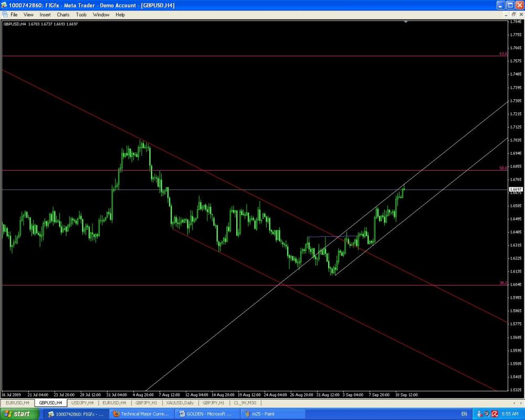Select the CL_9V,M30 chart tab
The height and width of the screenshot is (420, 525).
tap(246, 403)
